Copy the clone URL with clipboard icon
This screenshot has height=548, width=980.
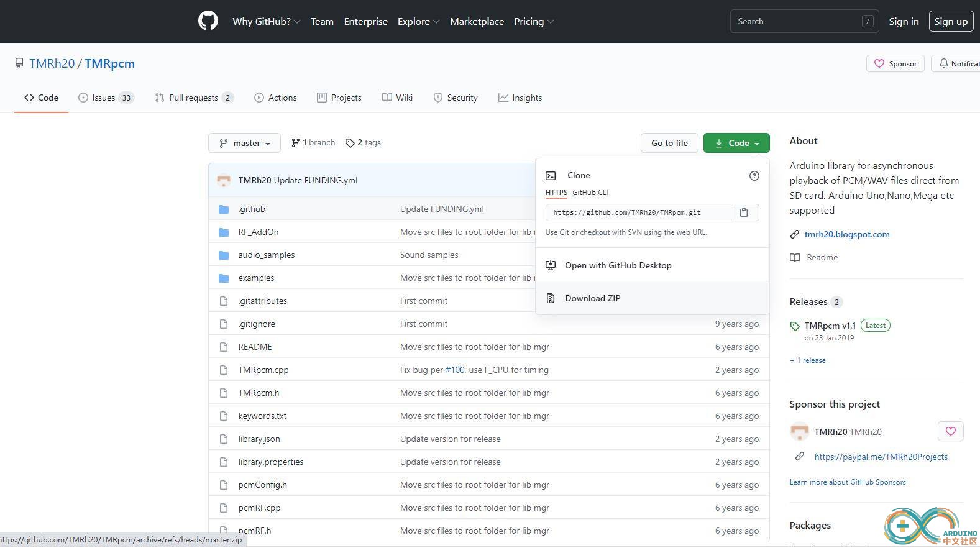(x=744, y=212)
